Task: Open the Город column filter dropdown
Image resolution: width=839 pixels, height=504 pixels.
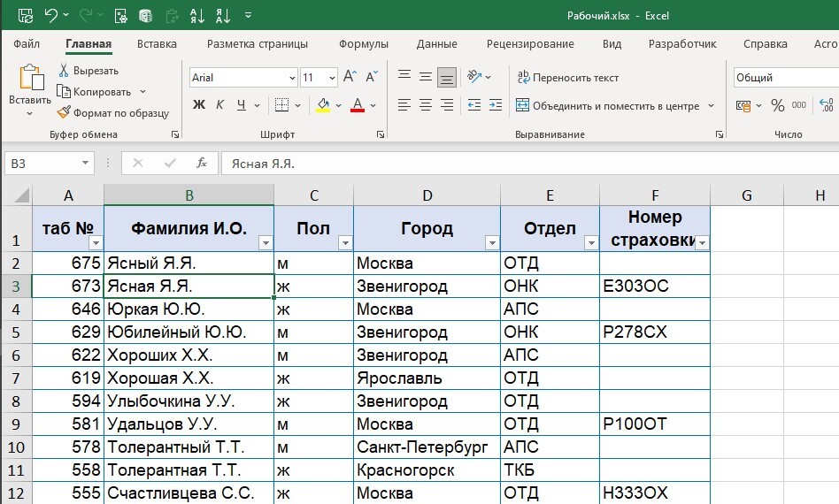Action: (492, 243)
